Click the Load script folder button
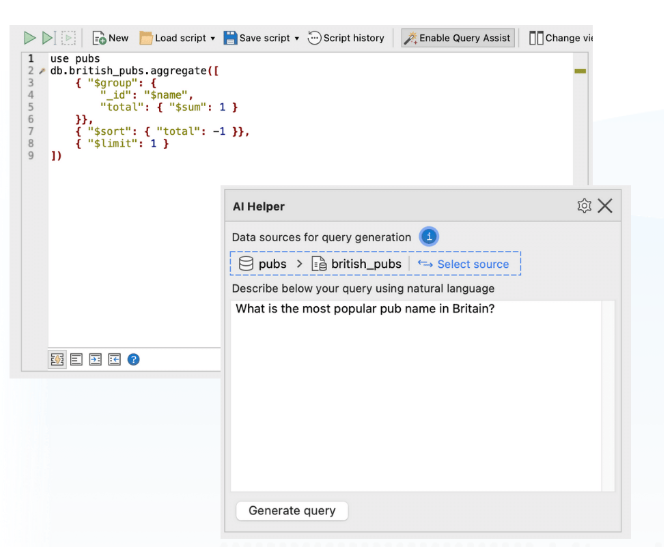The height and width of the screenshot is (547, 664). click(173, 38)
